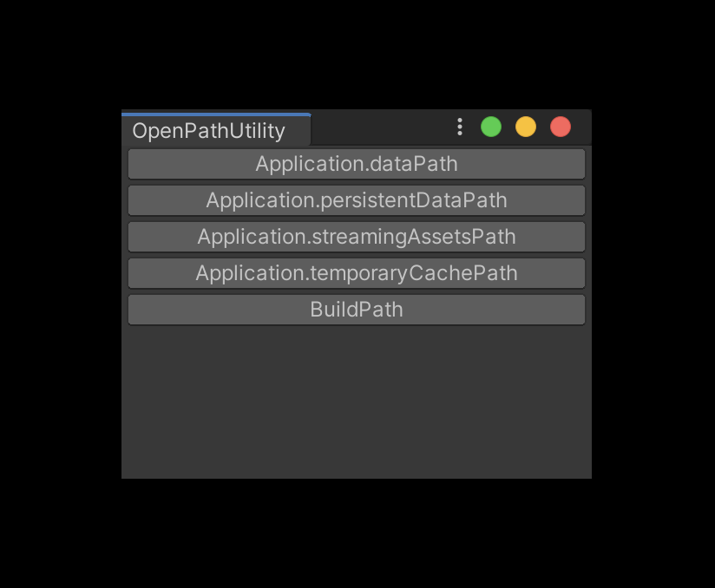Click Application.streamingAssetsPath
Image resolution: width=715 pixels, height=588 pixels.
point(357,236)
